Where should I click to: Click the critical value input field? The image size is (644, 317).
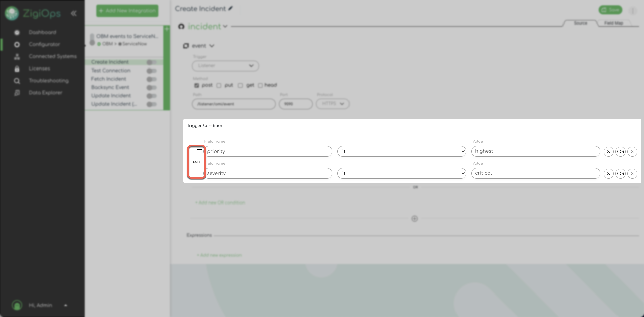[x=535, y=173]
